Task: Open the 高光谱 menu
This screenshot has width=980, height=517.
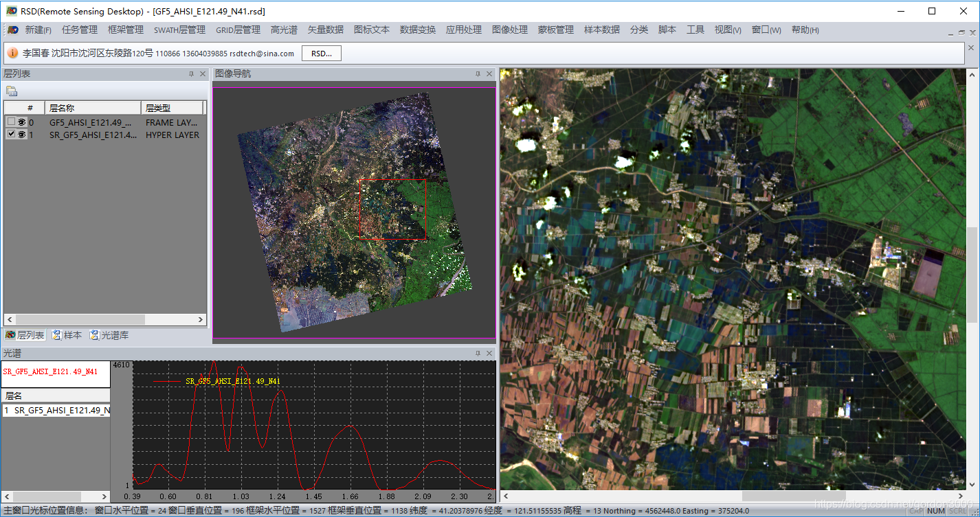Action: click(x=284, y=30)
